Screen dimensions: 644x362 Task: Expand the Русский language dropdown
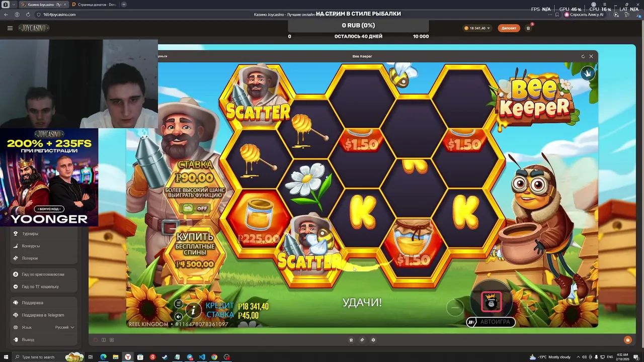[64, 327]
